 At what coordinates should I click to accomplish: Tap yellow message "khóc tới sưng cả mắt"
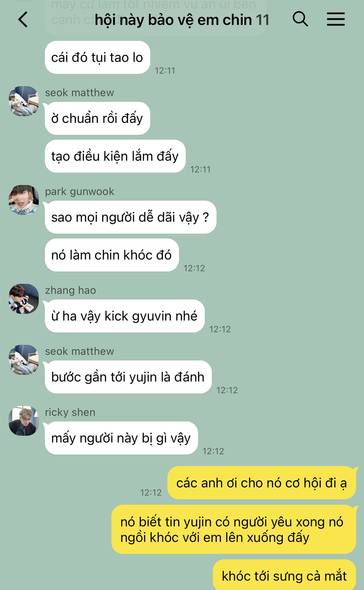click(284, 575)
